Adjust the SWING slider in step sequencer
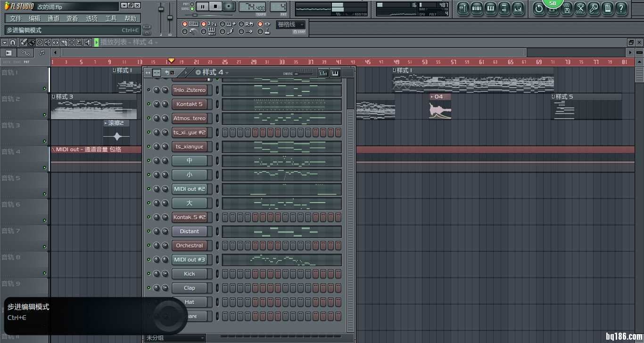 304,73
